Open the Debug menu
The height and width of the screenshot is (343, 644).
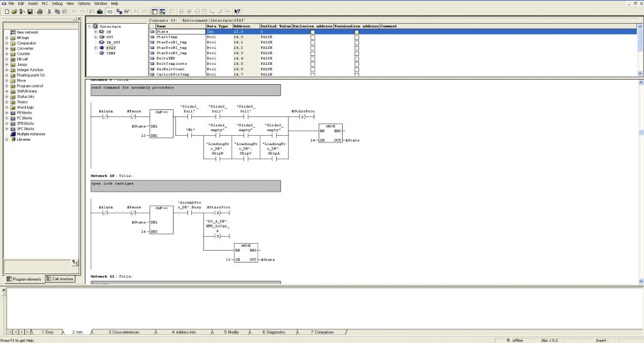click(x=57, y=3)
